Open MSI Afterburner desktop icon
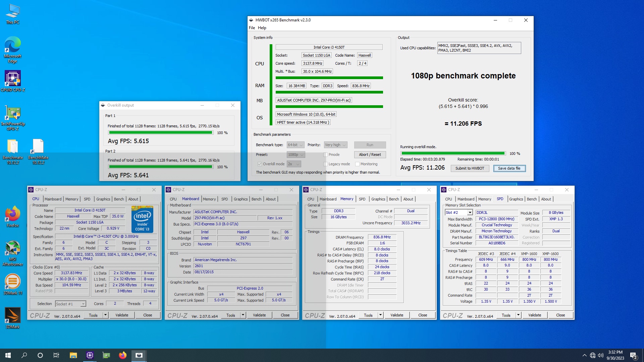 tap(12, 253)
